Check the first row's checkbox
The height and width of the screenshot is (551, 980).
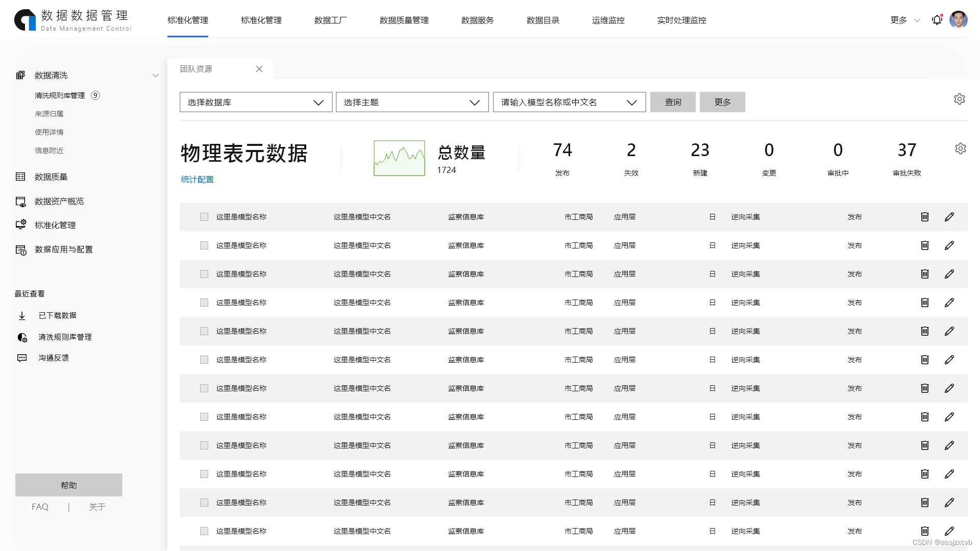point(204,216)
